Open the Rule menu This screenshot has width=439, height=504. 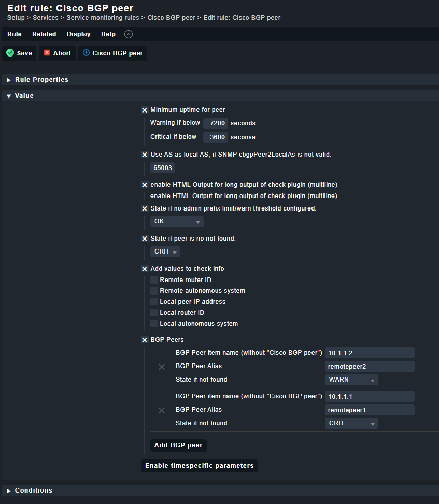[15, 34]
